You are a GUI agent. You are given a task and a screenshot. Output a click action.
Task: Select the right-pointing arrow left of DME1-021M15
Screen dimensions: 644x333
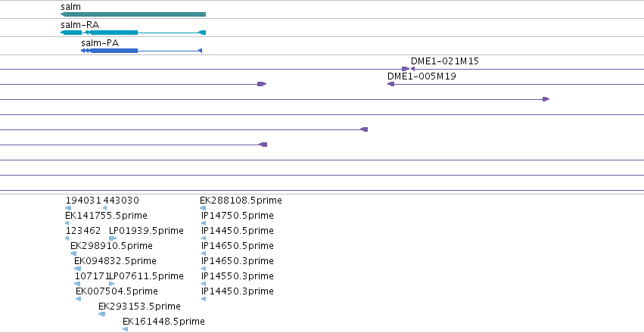(x=406, y=69)
